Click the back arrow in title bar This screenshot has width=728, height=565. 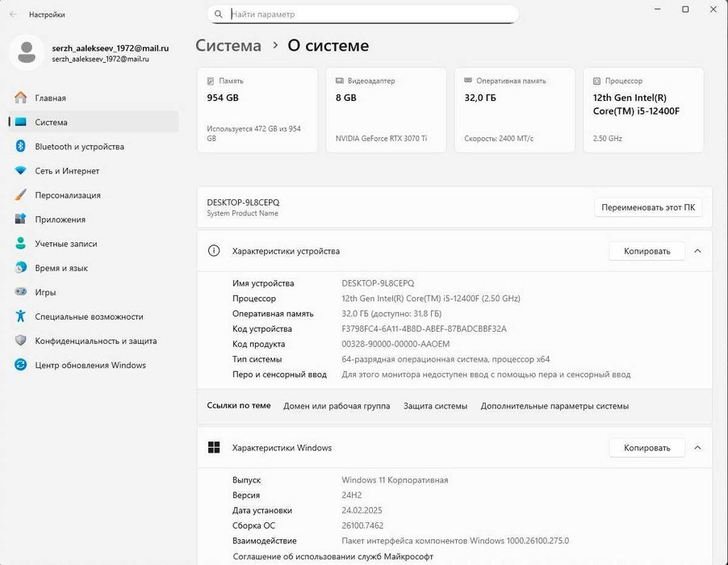point(13,15)
